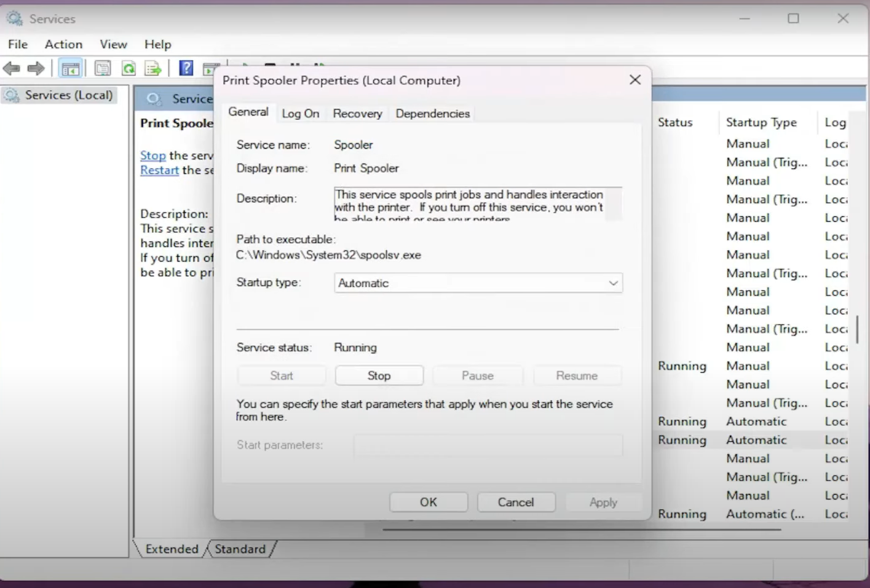This screenshot has width=870, height=588.
Task: Switch to the Extended view tab
Action: pos(172,549)
